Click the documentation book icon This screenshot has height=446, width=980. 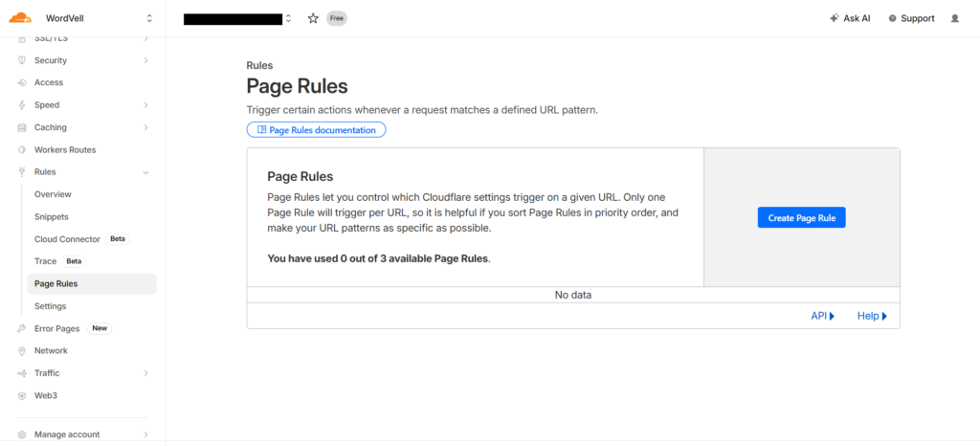coord(262,130)
